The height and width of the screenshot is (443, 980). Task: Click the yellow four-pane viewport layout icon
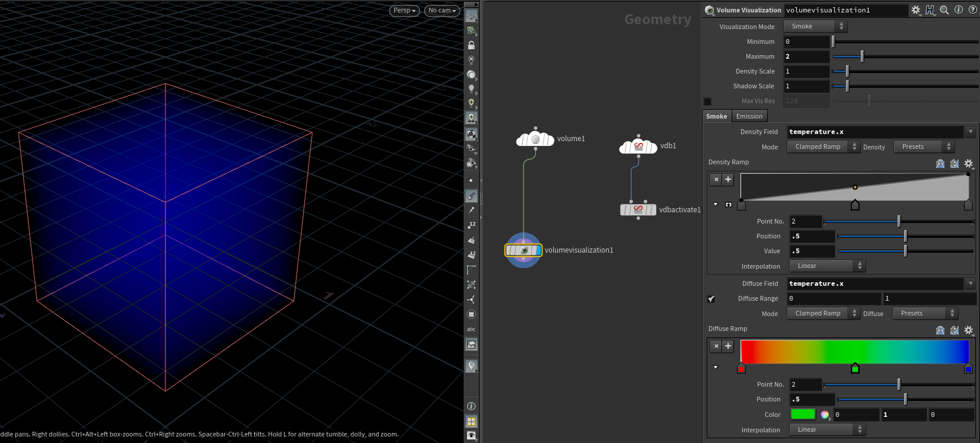[471, 422]
